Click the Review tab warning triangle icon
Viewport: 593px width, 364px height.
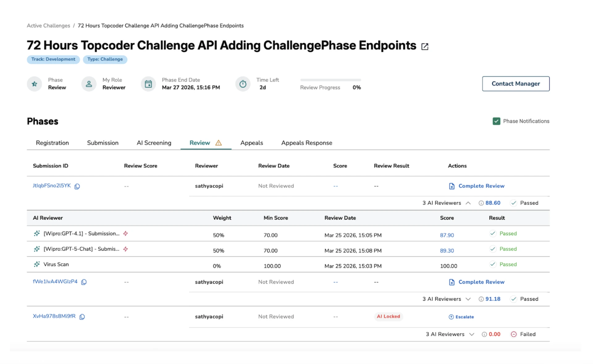(x=218, y=143)
